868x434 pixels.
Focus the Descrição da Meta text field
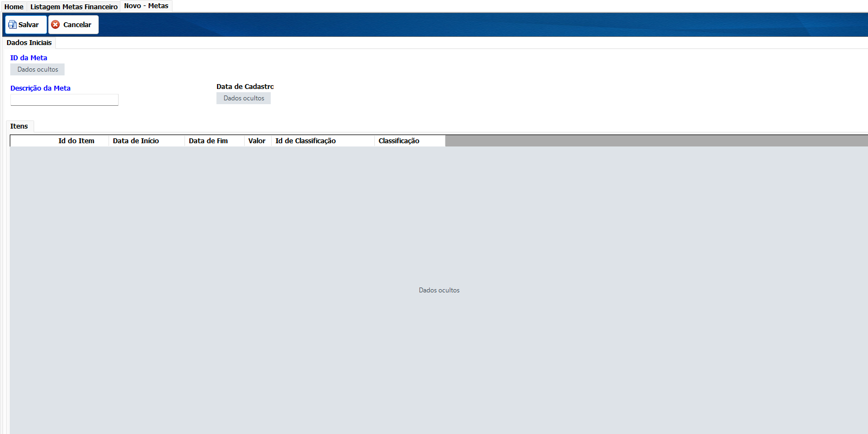point(65,100)
